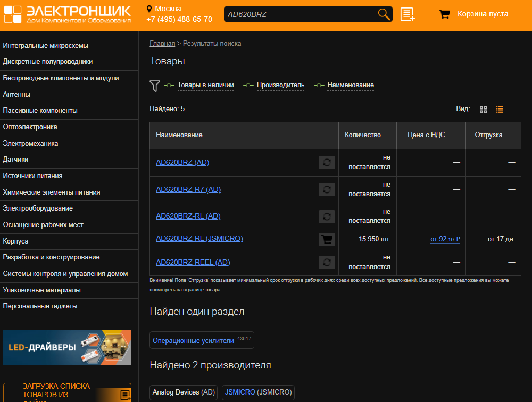
Task: Switch to grid view icon
Action: 483,110
